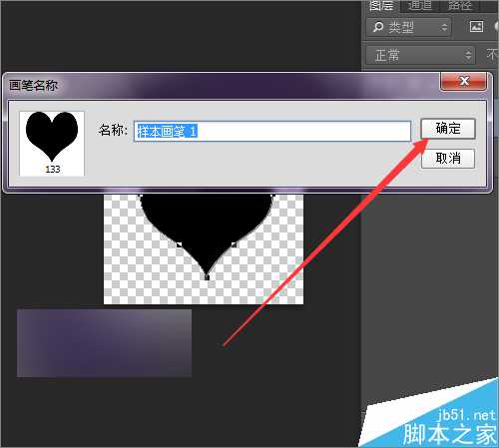Click the magnifier icon in the filter box
The image size is (499, 448).
click(x=378, y=27)
